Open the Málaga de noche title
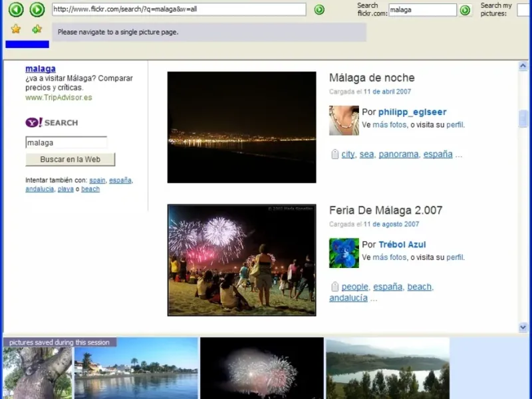The image size is (532, 399). [x=372, y=78]
